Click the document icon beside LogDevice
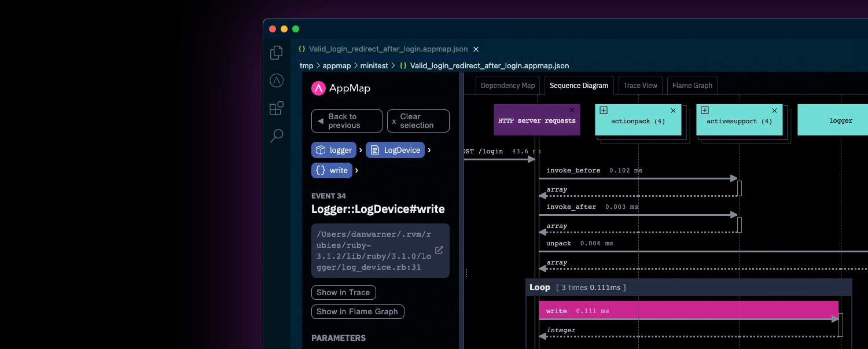The width and height of the screenshot is (868, 349). pyautogui.click(x=374, y=150)
